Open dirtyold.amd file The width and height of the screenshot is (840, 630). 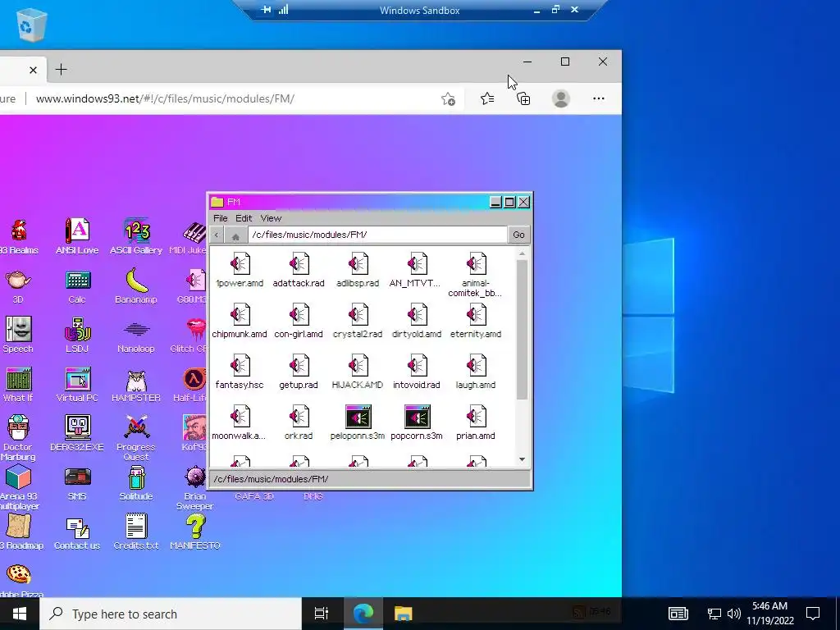(x=416, y=321)
